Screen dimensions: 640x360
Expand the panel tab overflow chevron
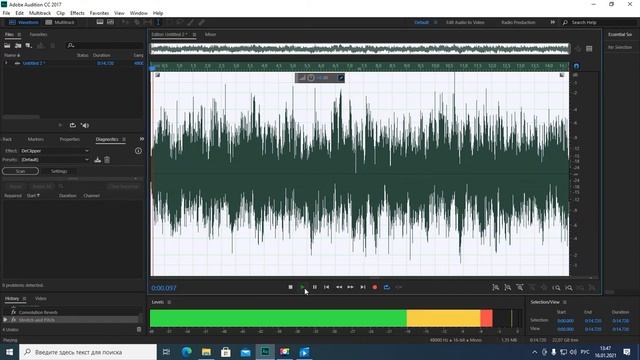[142, 139]
